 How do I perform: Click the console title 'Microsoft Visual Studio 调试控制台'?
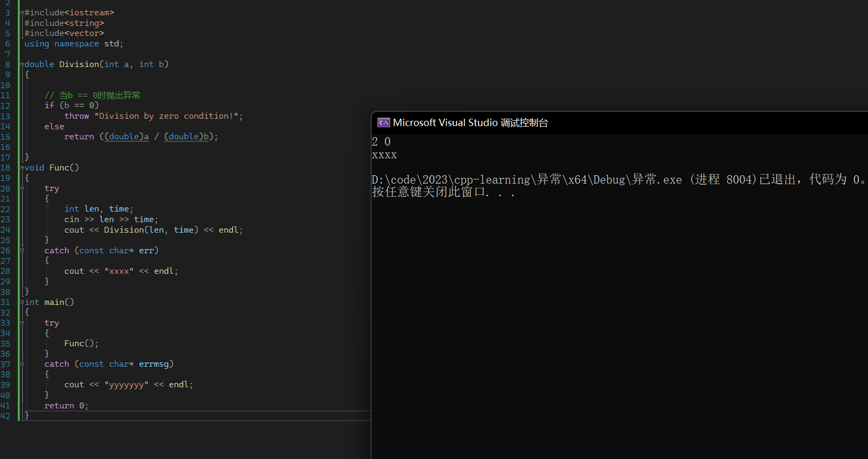[470, 122]
